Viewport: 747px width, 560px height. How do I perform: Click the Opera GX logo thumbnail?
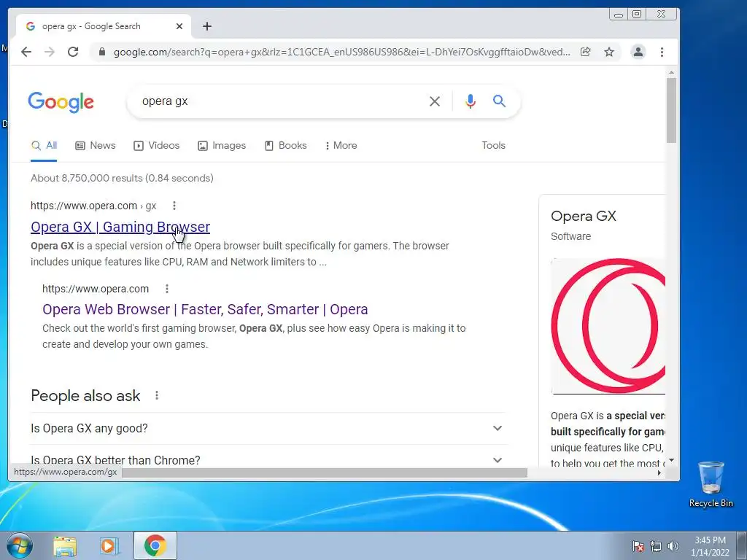click(608, 326)
